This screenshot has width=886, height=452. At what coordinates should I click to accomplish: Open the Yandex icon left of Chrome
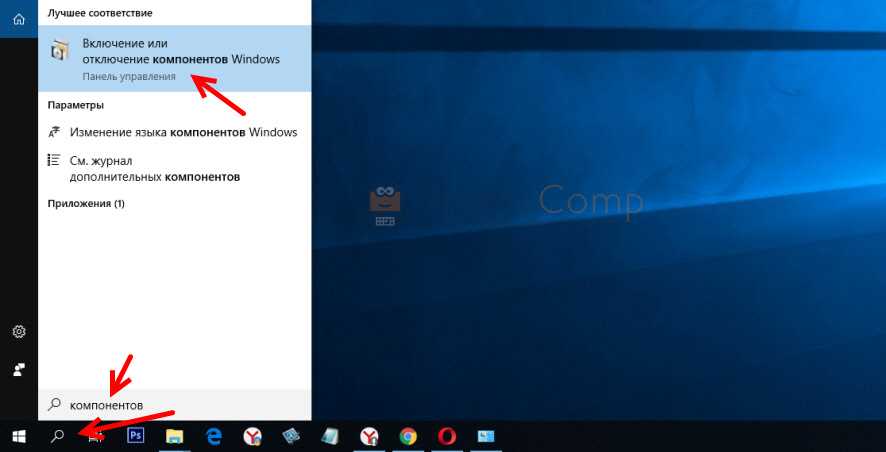[369, 436]
